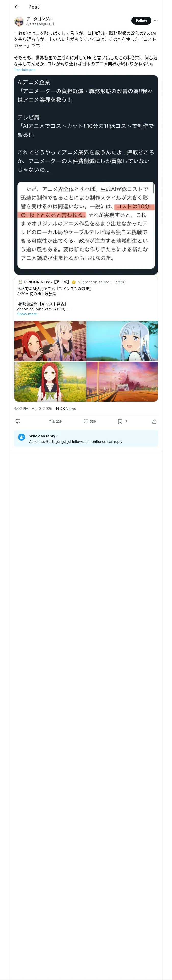Follow the アータゴングル account
Screen dimensions: 172x980
[141, 21]
